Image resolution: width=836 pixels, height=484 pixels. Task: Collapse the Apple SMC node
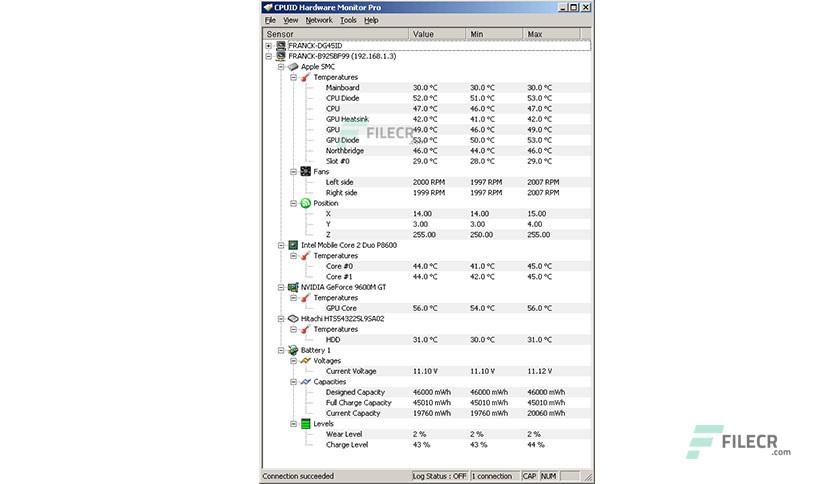pos(281,67)
